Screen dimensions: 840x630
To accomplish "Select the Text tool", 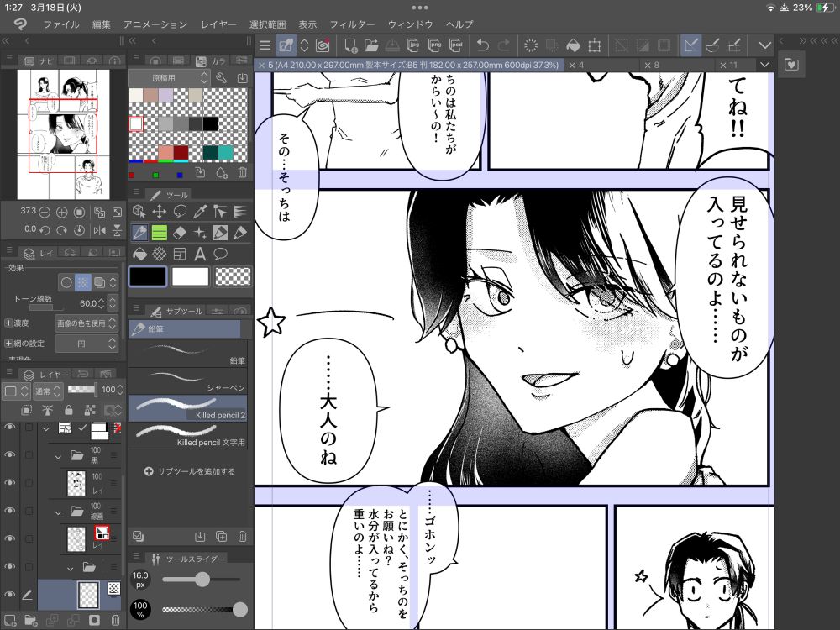I will click(x=200, y=254).
